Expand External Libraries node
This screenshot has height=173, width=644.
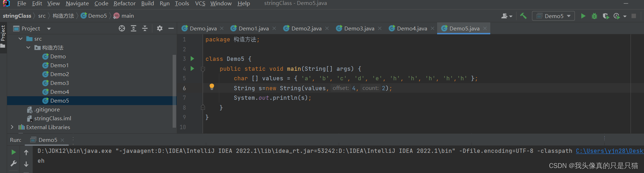click(12, 127)
